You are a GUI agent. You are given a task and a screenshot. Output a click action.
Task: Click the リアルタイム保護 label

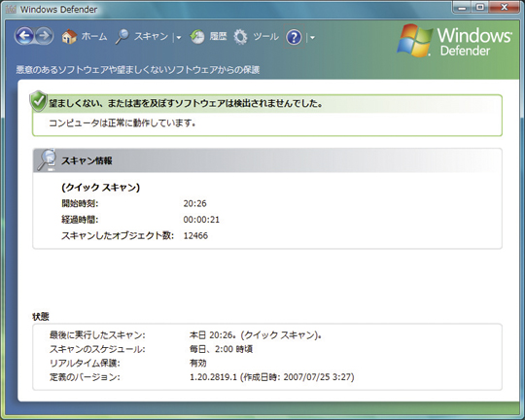pos(85,363)
